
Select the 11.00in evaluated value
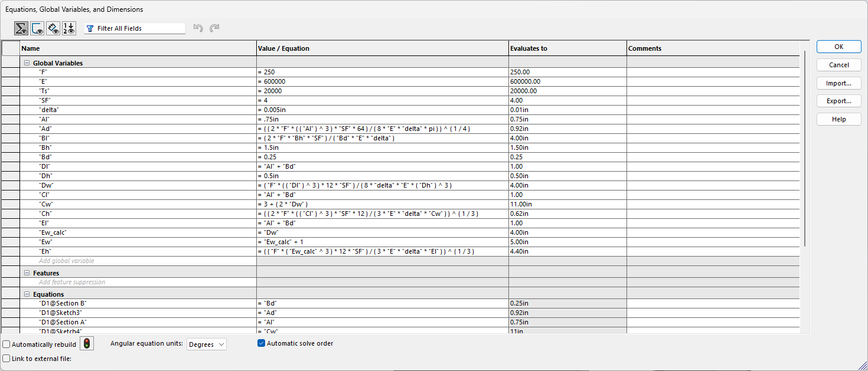coord(567,204)
